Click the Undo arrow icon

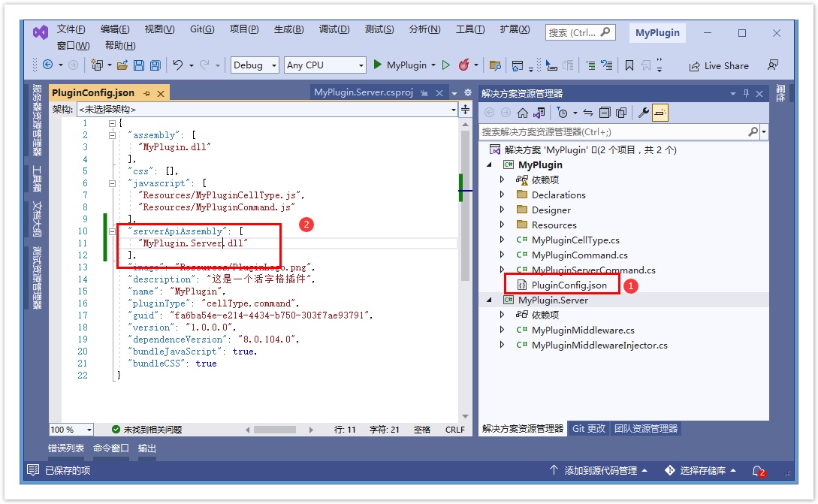pyautogui.click(x=178, y=65)
